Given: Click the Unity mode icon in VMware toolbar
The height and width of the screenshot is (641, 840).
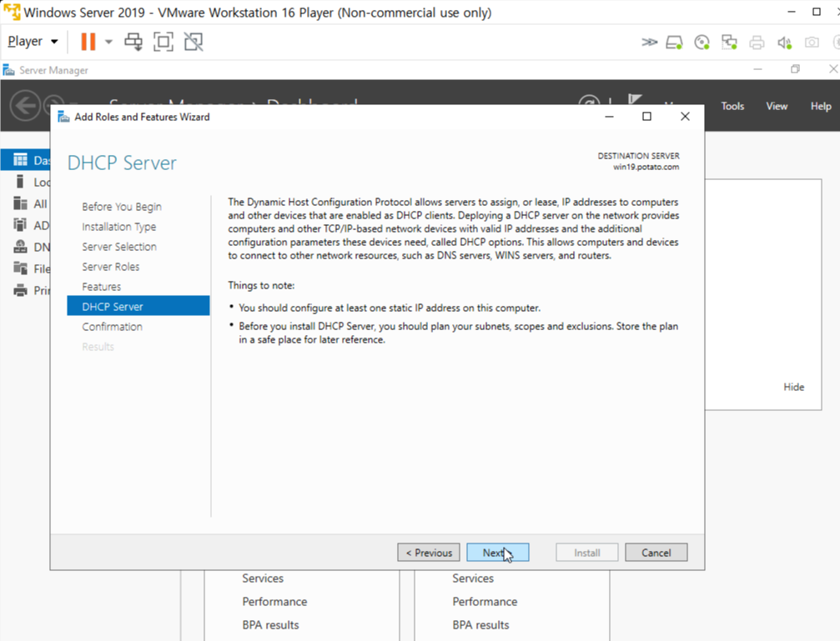Looking at the screenshot, I should (194, 42).
